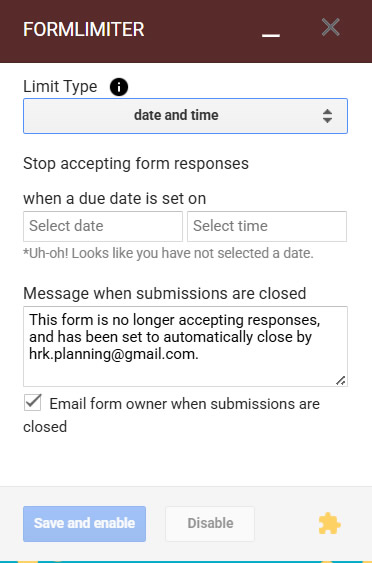The width and height of the screenshot is (372, 563).
Task: Click the FORMLIMITER title text
Action: point(84,29)
